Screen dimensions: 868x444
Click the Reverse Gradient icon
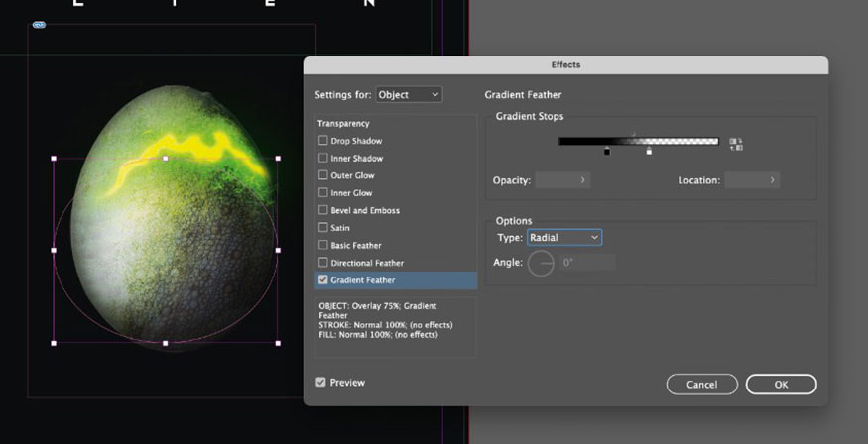736,145
